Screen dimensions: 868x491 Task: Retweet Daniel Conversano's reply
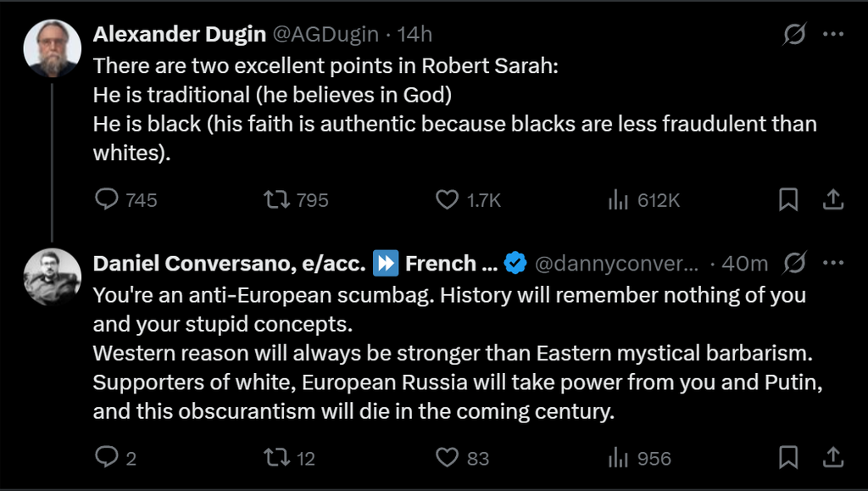(275, 458)
